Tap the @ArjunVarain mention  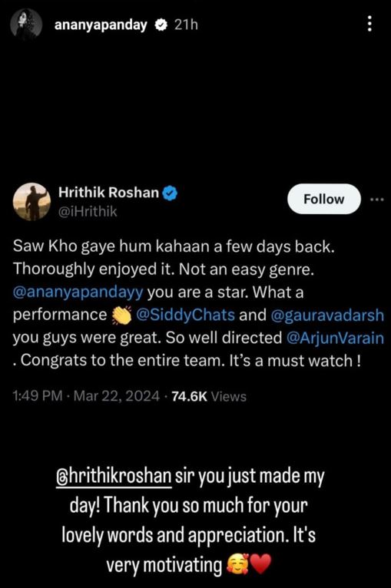click(335, 338)
